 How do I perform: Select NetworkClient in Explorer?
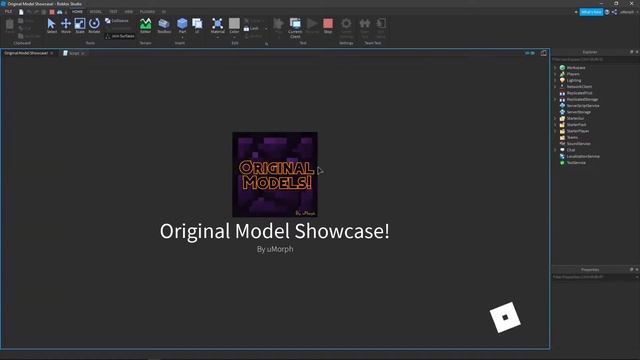pyautogui.click(x=579, y=87)
